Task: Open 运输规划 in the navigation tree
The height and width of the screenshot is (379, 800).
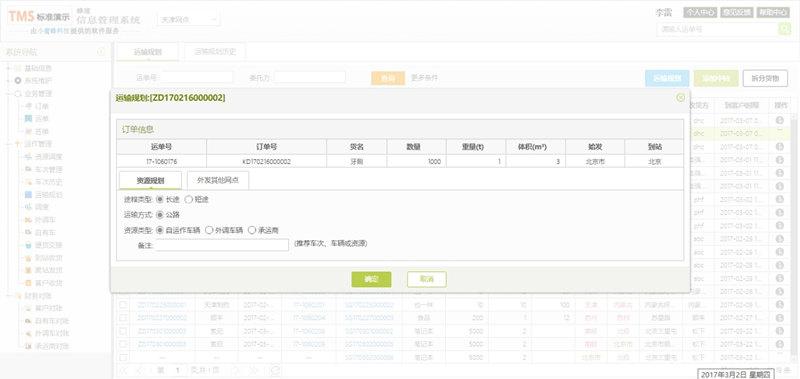Action: [48, 194]
